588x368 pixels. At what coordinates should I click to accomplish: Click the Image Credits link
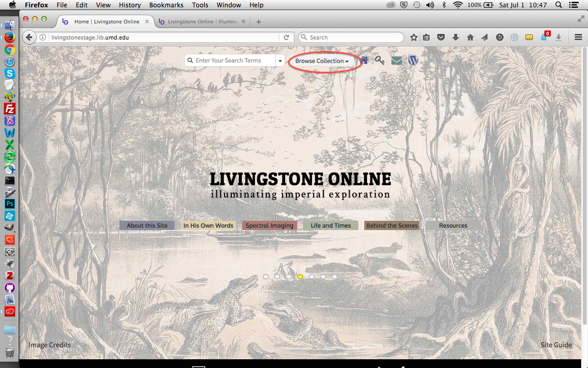point(50,345)
